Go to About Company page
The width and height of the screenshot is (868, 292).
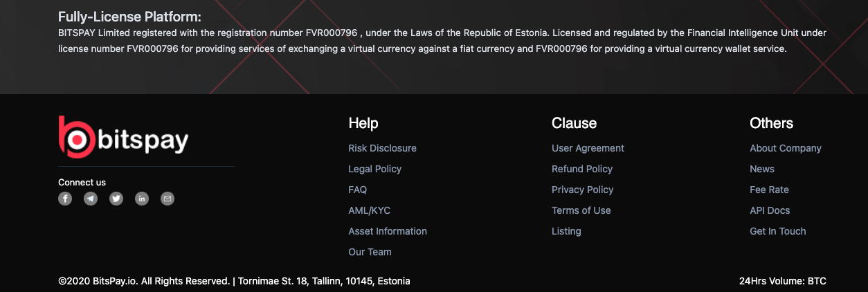[785, 148]
